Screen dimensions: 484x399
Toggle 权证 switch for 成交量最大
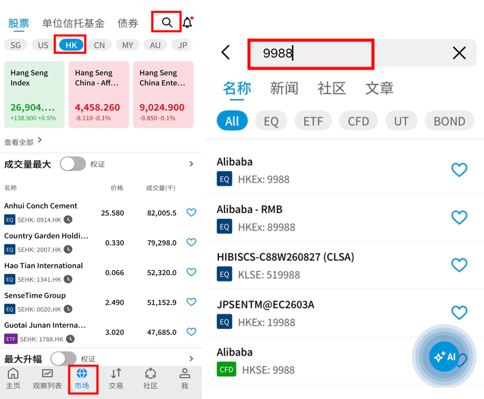[x=73, y=164]
